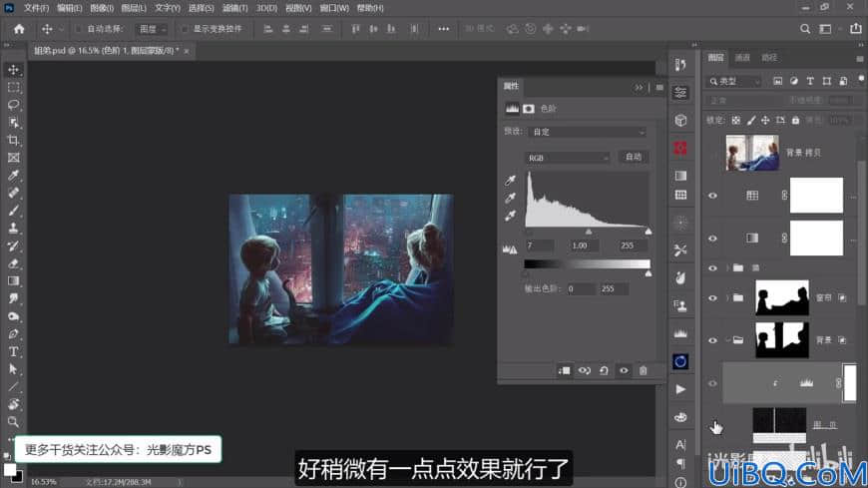The image size is (868, 488).
Task: Select the Brush tool
Action: click(x=13, y=211)
